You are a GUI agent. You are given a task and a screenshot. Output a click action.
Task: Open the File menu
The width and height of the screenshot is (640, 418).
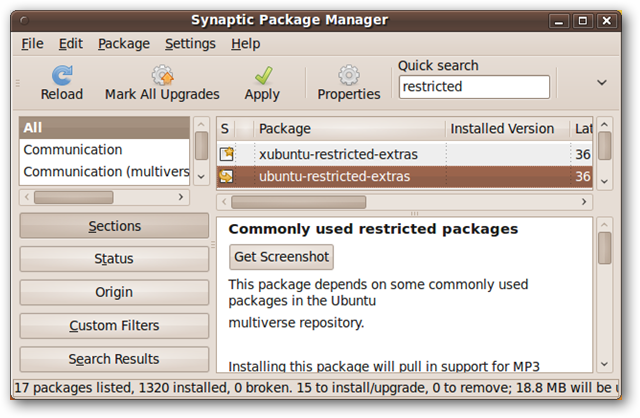[x=32, y=44]
